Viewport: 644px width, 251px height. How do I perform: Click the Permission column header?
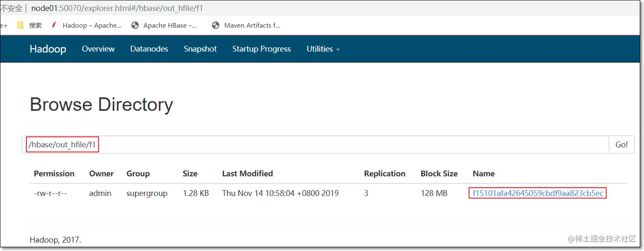tap(54, 173)
